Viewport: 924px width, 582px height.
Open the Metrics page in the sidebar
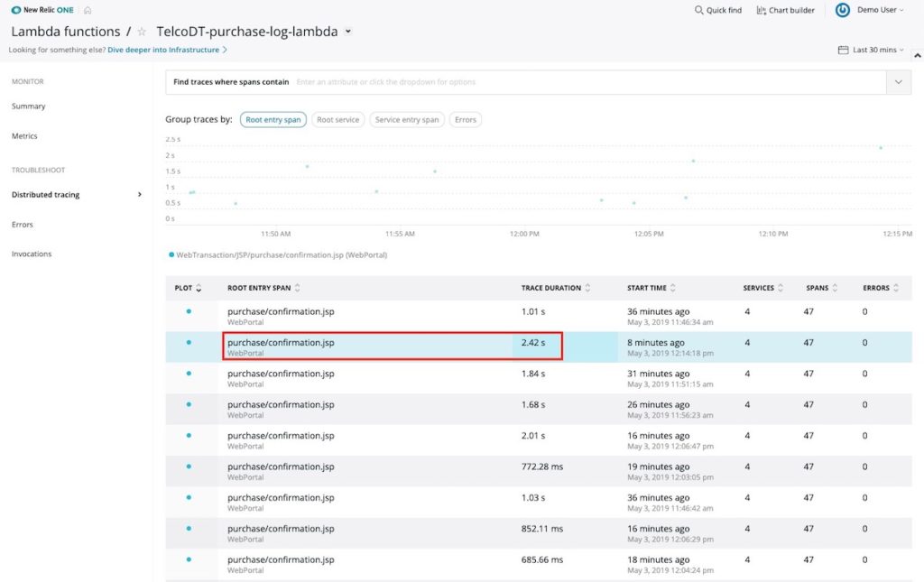pyautogui.click(x=24, y=136)
